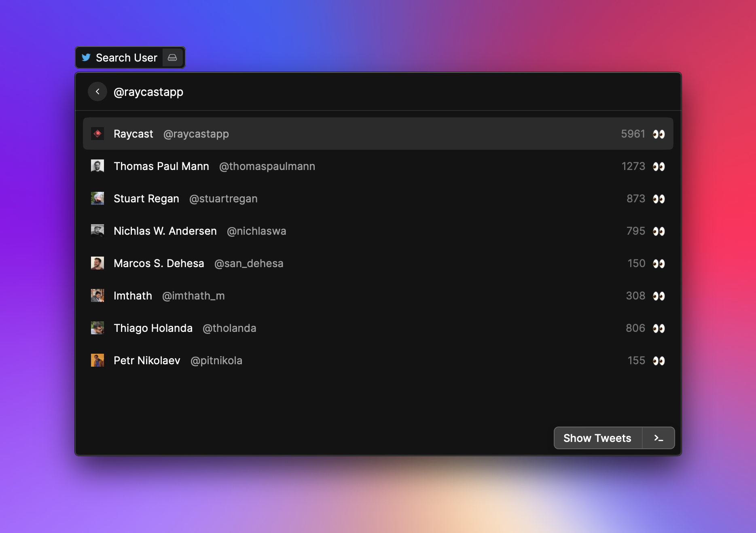Click the 308 follower count
Screen dimensions: 756x533
(x=635, y=296)
